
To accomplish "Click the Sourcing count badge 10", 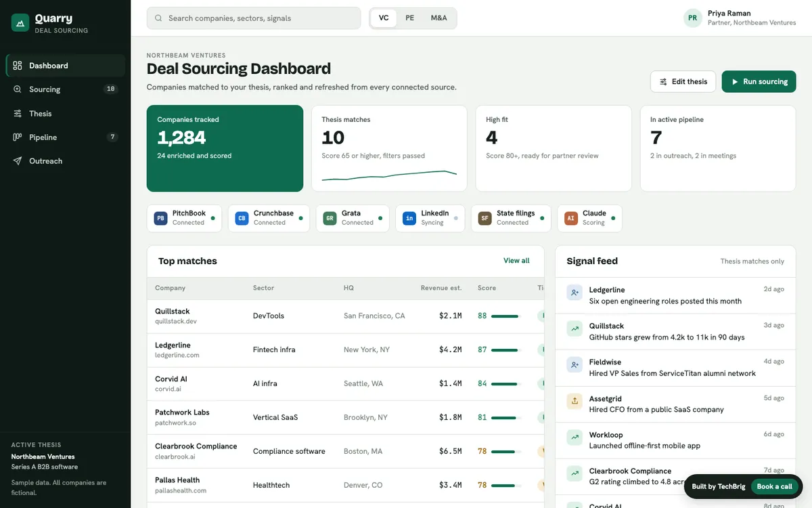I will coord(111,89).
